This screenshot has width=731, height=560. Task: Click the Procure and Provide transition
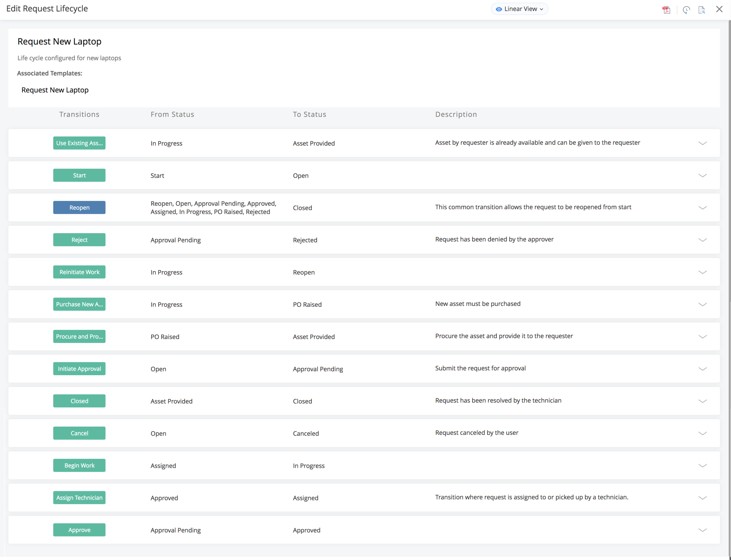pos(79,336)
